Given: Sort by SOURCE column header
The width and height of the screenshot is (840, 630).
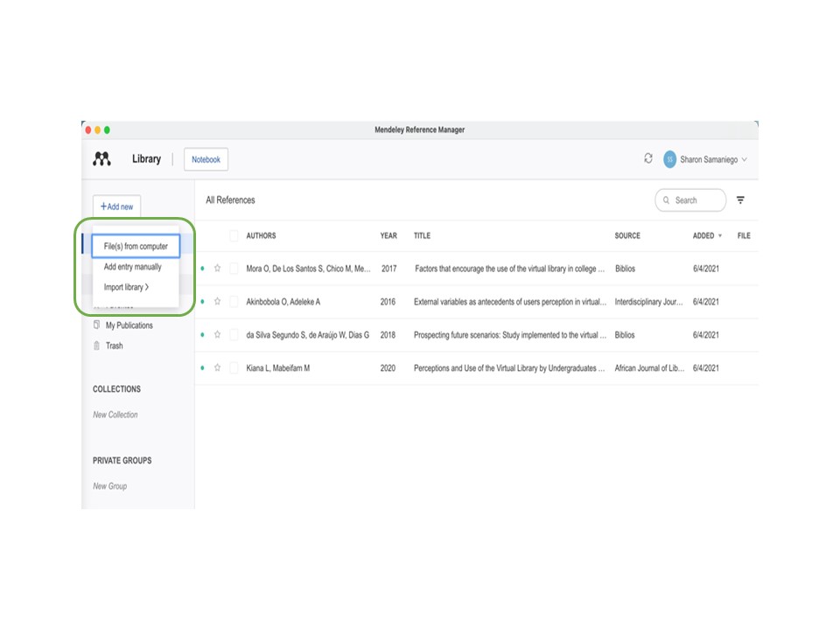Looking at the screenshot, I should pyautogui.click(x=627, y=235).
